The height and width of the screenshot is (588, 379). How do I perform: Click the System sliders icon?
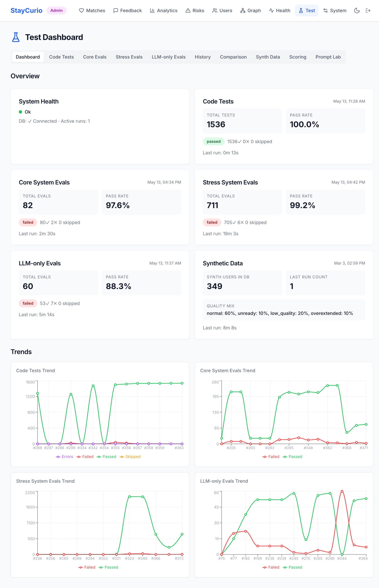tap(325, 11)
